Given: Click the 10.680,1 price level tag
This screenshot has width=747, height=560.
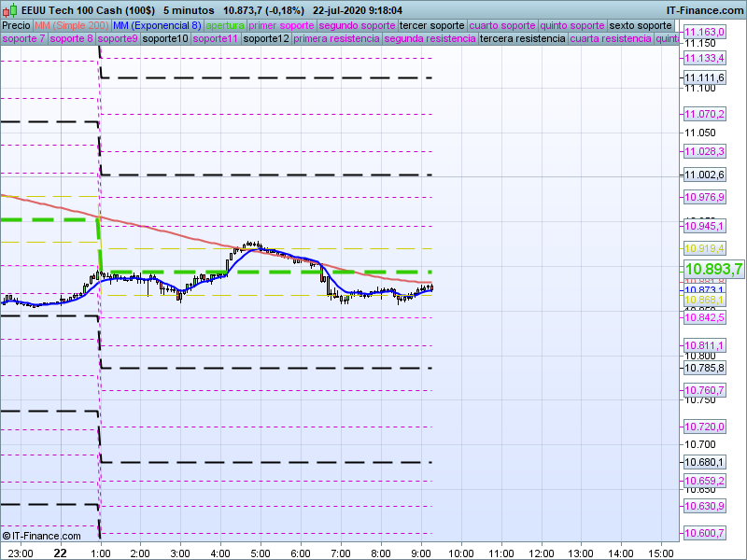Looking at the screenshot, I should point(704,463).
